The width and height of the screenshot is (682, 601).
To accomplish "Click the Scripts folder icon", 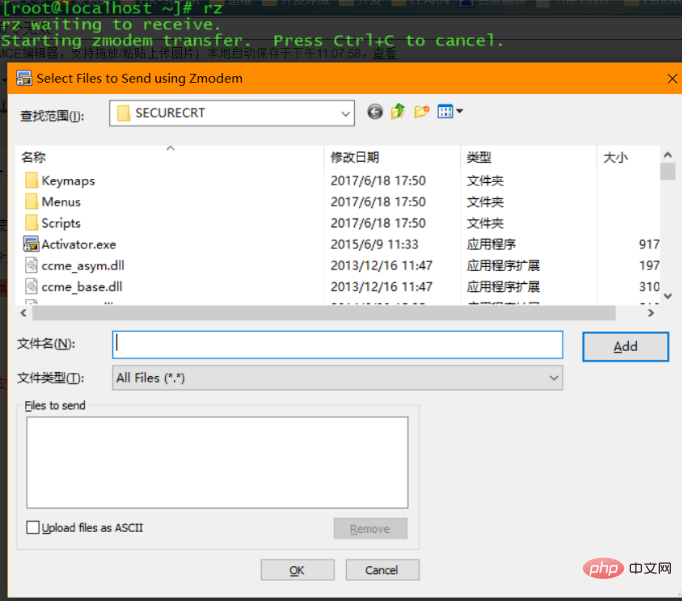I will [31, 223].
